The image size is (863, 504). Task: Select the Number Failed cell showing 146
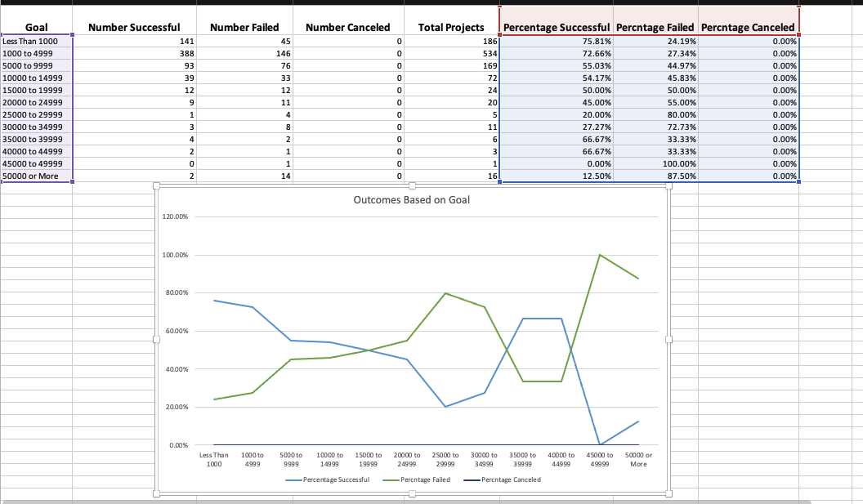[x=244, y=53]
